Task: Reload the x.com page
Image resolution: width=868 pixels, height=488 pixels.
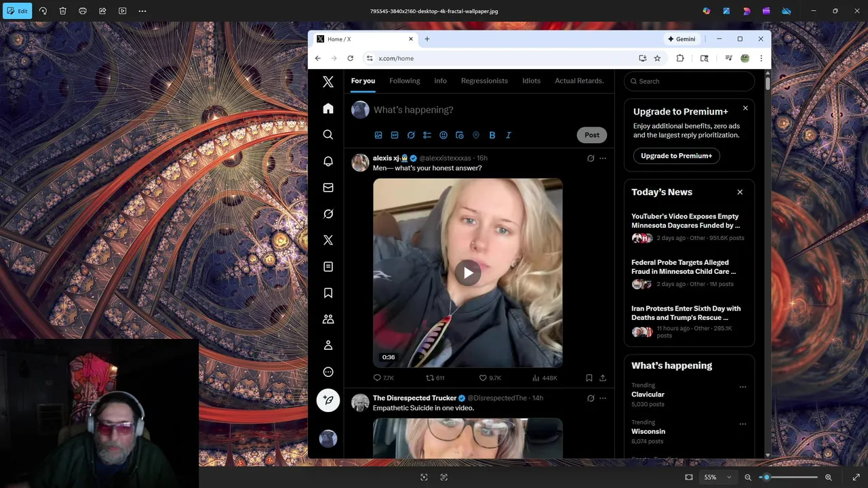Action: tap(350, 58)
